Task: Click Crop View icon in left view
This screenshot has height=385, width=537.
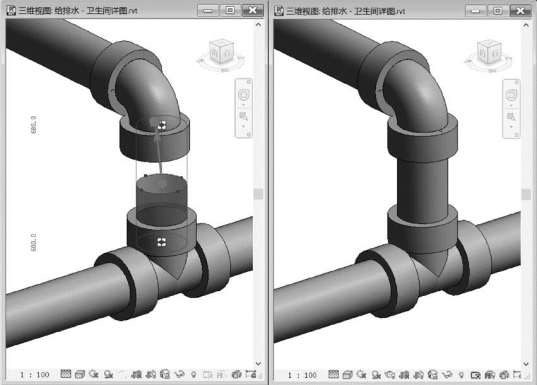Action: (136, 375)
